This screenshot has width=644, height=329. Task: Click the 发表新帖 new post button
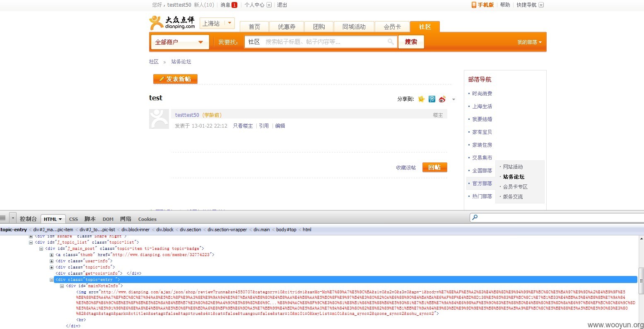175,79
